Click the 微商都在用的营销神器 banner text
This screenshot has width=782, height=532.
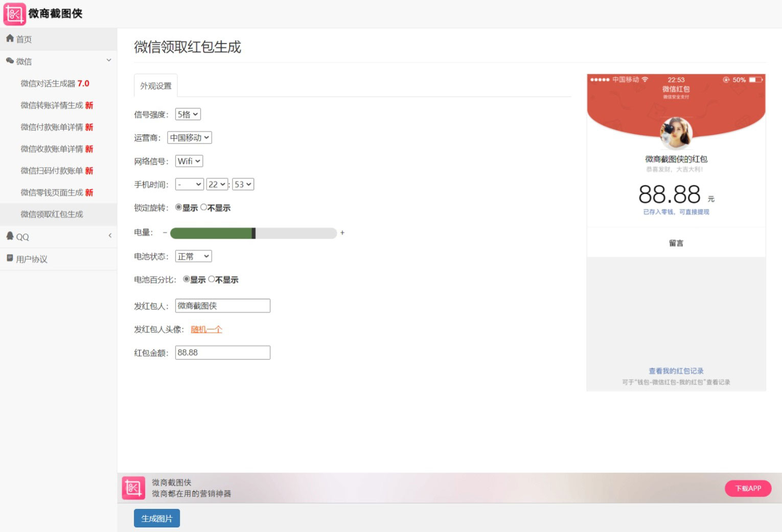click(192, 494)
